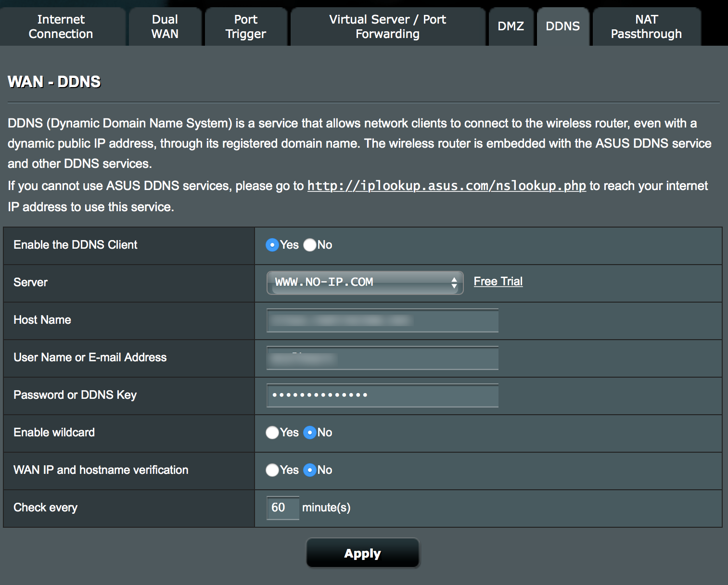This screenshot has width=728, height=585.
Task: Switch to the Dual WAN tab
Action: (x=165, y=26)
